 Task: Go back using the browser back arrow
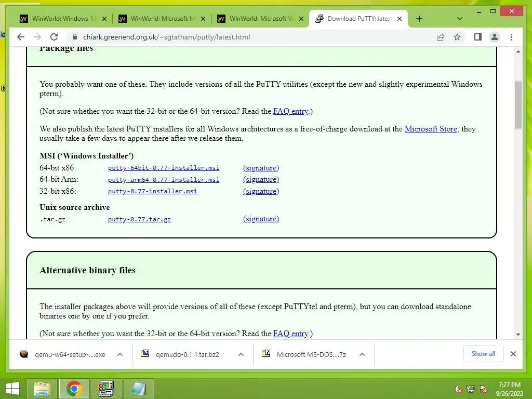[21, 37]
